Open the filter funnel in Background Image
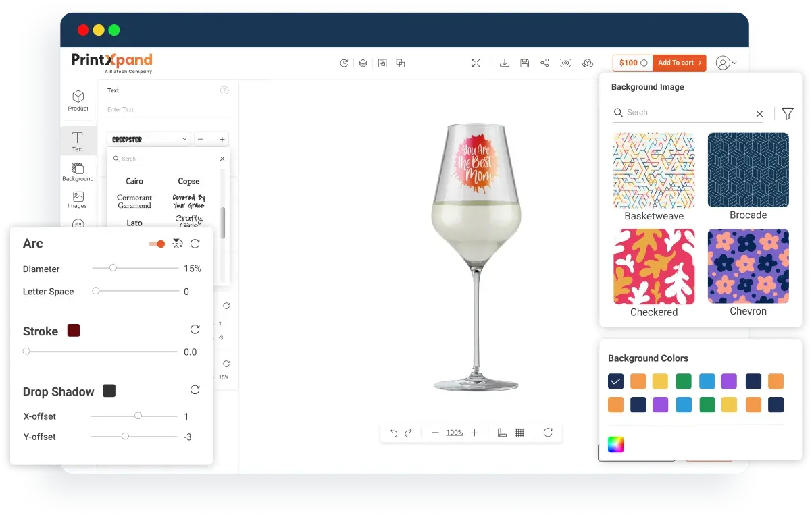812x517 pixels. click(787, 114)
